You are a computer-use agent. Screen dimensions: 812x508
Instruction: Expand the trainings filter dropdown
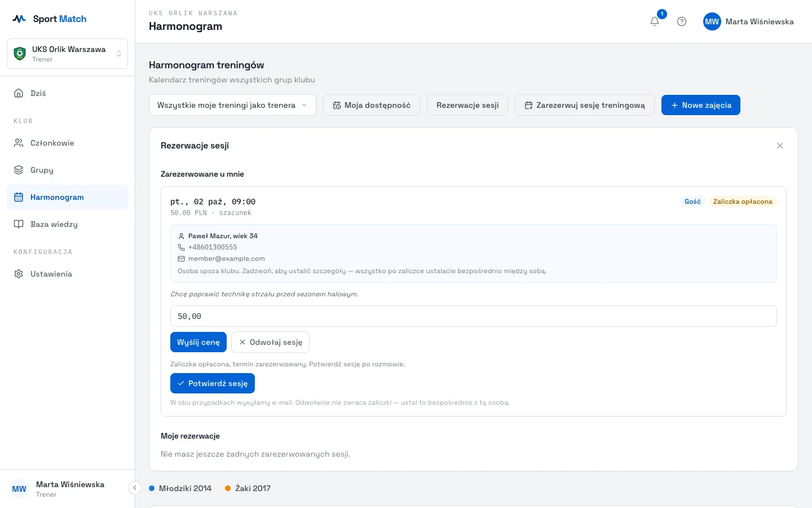pos(232,105)
